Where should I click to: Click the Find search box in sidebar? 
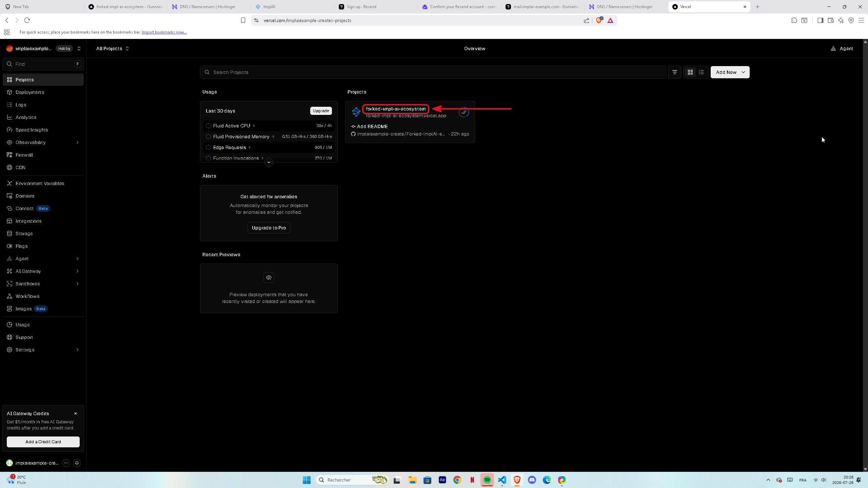coord(43,64)
